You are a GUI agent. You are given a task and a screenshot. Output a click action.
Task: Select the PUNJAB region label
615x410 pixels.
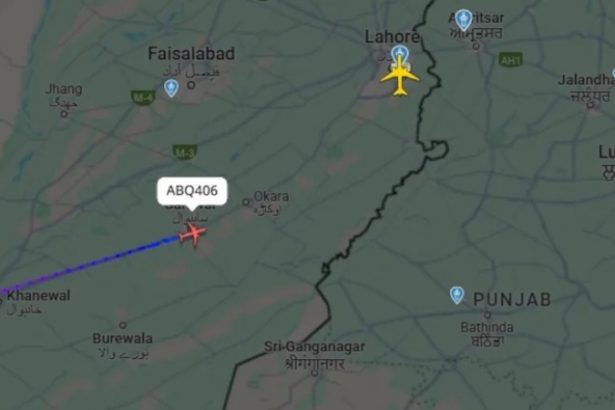[512, 300]
